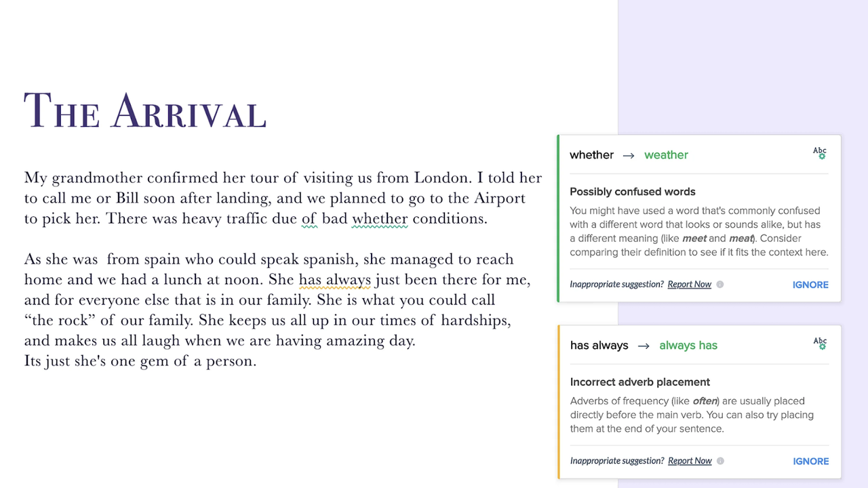The image size is (868, 488).
Task: Click info icon beside Report Now in adverb card
Action: [x=720, y=461]
